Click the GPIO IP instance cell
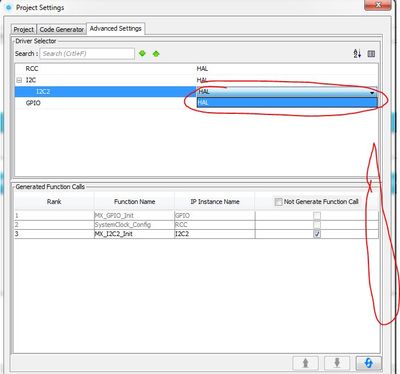The image size is (400, 374). 215,215
